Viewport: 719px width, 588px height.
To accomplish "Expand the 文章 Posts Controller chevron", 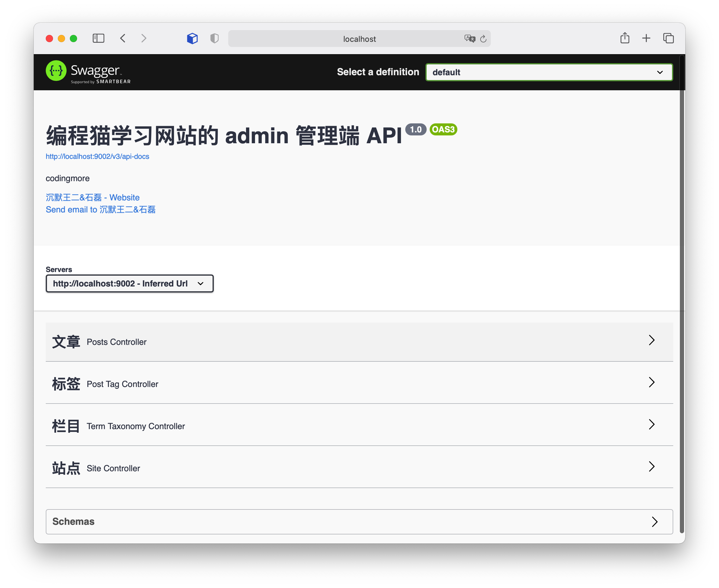I will pos(652,340).
